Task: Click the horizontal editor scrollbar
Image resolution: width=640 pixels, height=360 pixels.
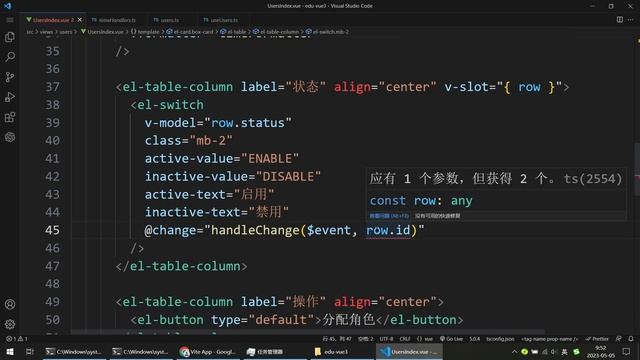Action: (x=308, y=332)
